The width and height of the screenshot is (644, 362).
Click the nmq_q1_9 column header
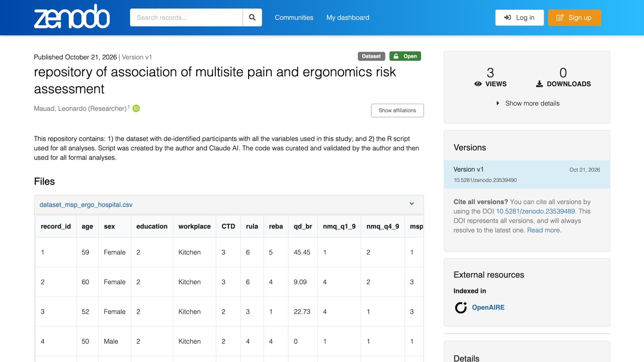[340, 226]
